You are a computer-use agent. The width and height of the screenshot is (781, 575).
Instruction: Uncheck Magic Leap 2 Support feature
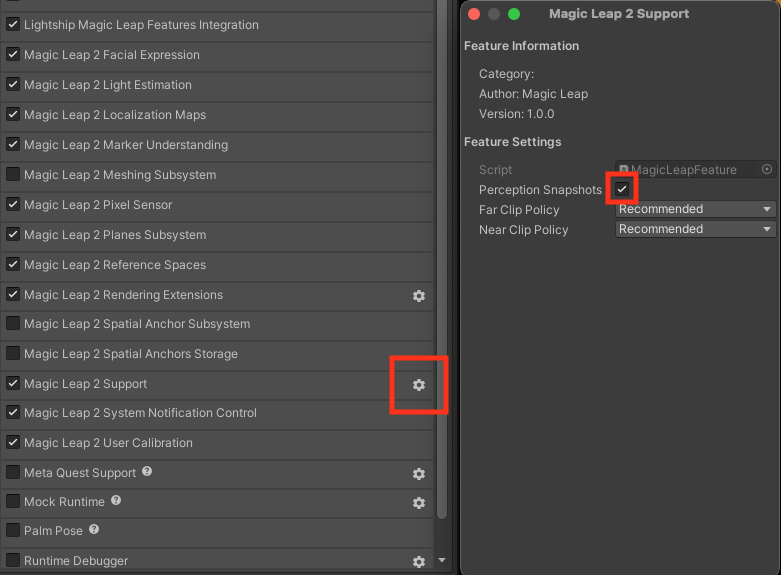(13, 383)
